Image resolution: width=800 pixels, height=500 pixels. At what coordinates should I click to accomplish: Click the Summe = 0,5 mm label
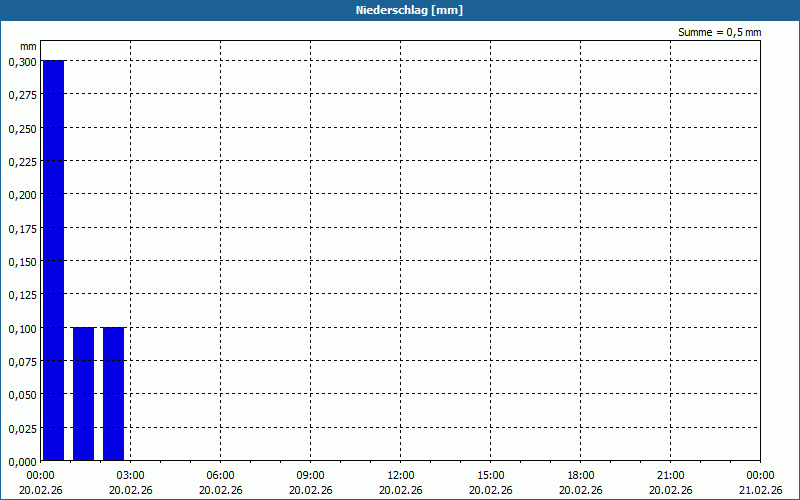[719, 32]
